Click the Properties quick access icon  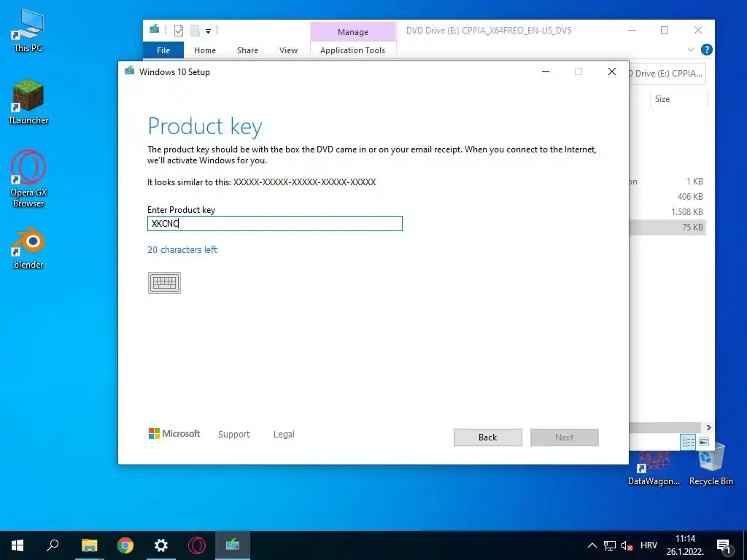tap(179, 31)
